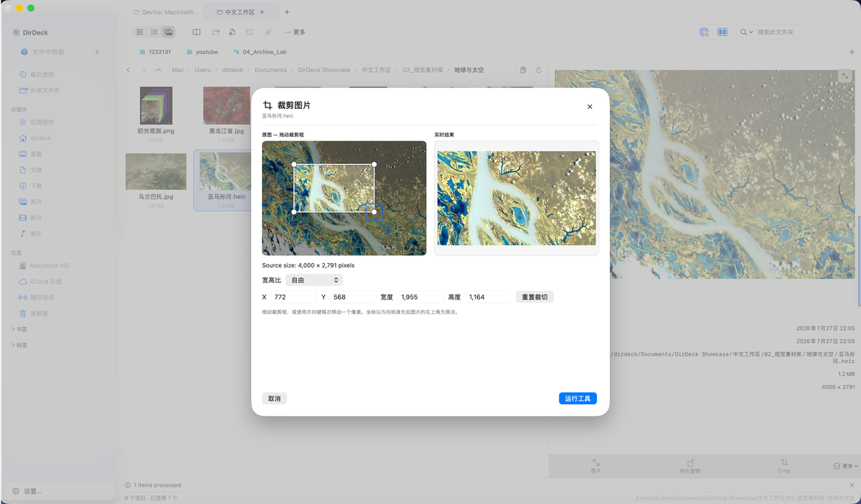Go forward in folder history
The width and height of the screenshot is (861, 504).
pyautogui.click(x=143, y=70)
